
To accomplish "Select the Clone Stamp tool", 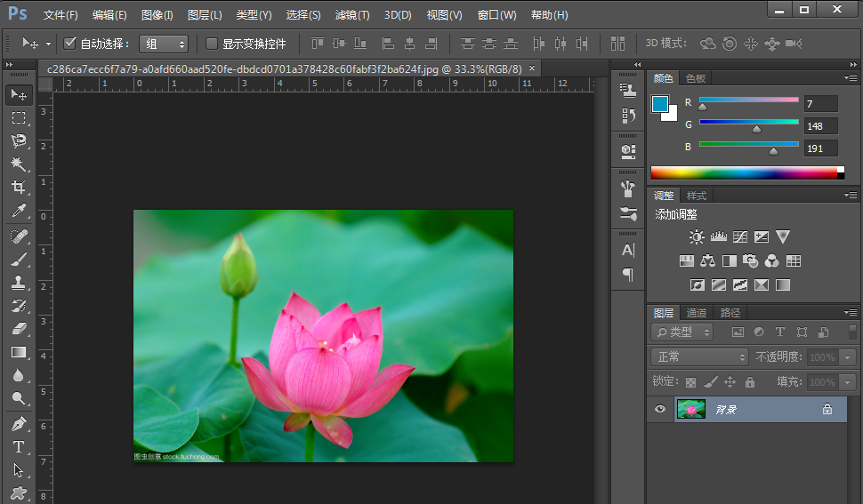I will (18, 283).
